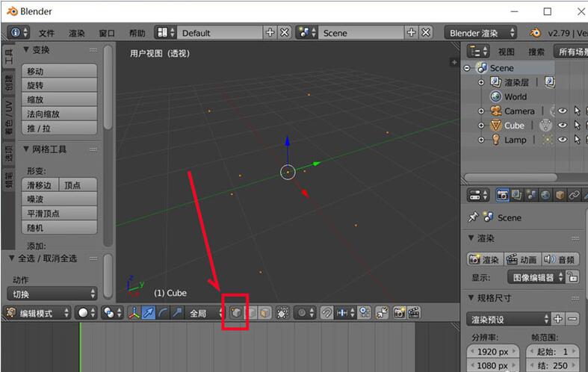Open viewport shading sphere dropdown
This screenshot has height=372, width=588.
point(86,313)
